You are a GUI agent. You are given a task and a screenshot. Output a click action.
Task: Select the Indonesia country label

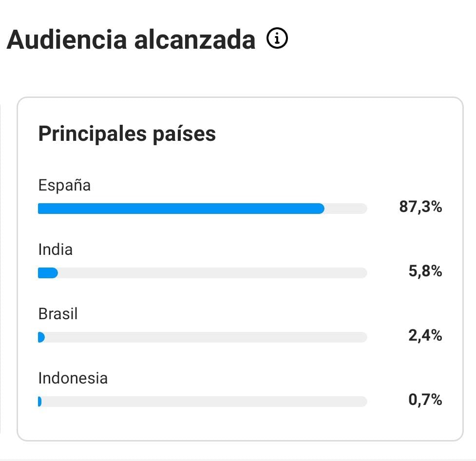pyautogui.click(x=73, y=378)
